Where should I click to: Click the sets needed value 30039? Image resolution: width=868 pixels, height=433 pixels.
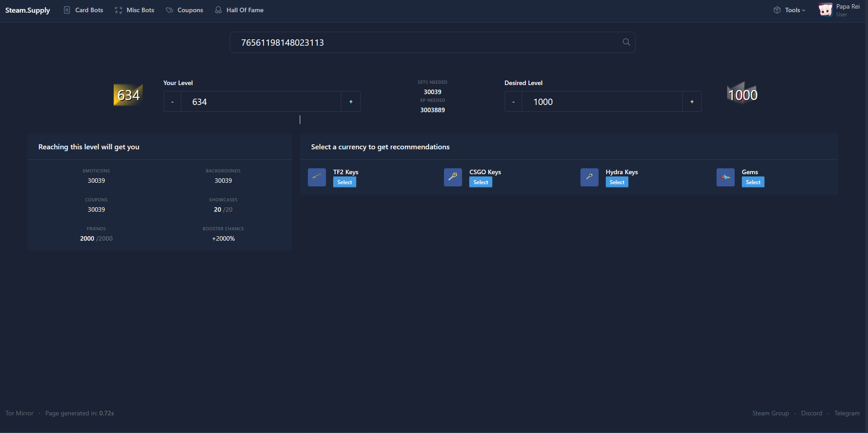(x=433, y=92)
